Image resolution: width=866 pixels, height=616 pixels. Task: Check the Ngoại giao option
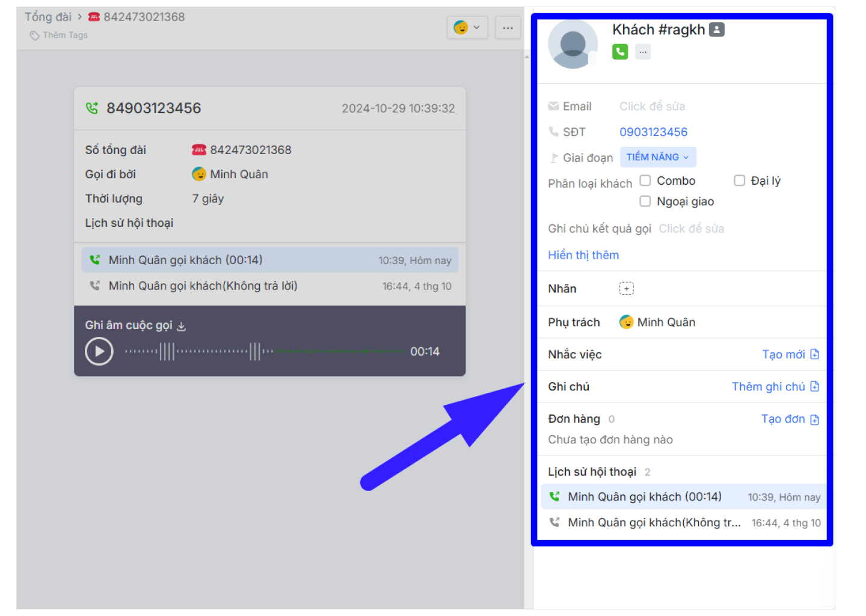tap(645, 202)
